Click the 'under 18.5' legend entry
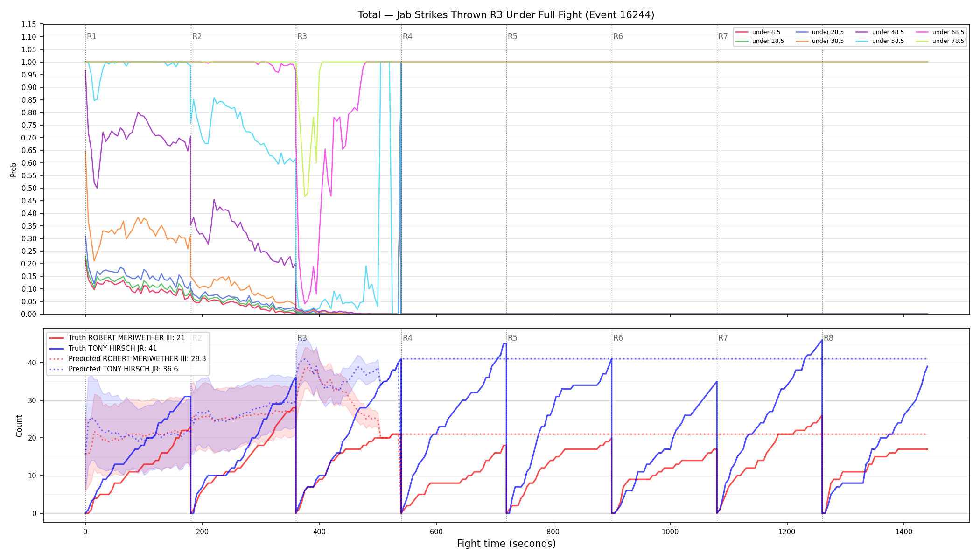Image resolution: width=980 pixels, height=560 pixels. [x=760, y=41]
